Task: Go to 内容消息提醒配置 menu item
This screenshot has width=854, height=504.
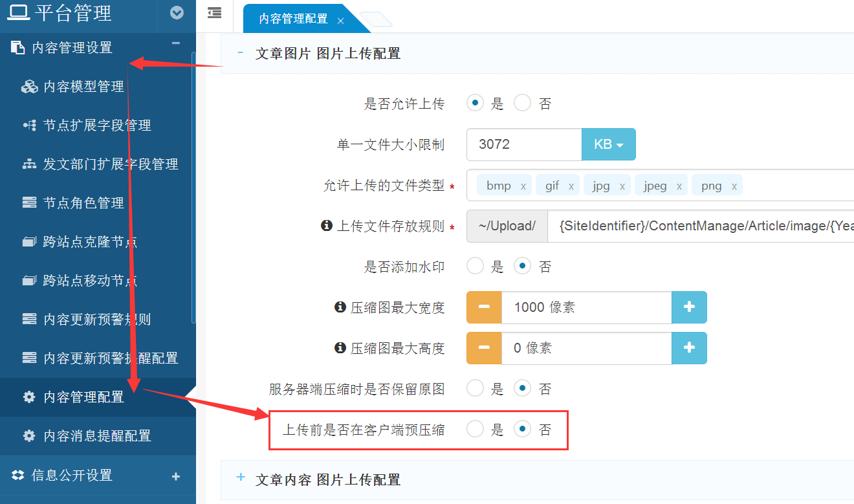Action: (97, 436)
